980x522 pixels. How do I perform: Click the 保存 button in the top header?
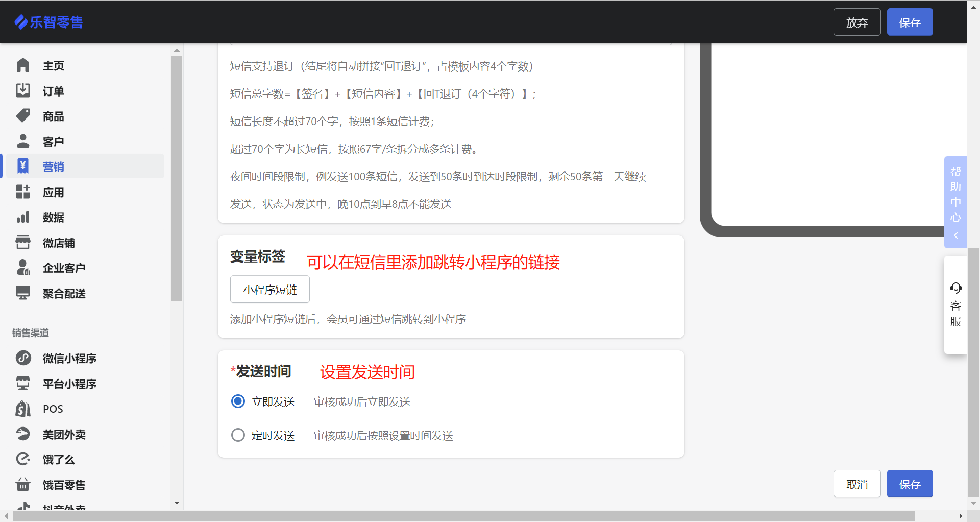click(910, 22)
